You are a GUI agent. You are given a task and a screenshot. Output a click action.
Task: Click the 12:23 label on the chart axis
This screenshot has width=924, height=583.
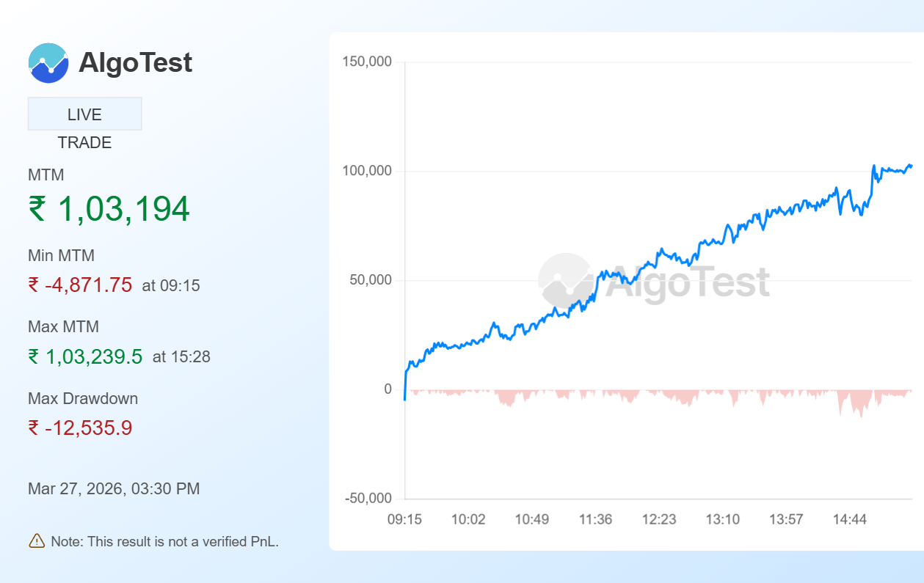pos(659,518)
